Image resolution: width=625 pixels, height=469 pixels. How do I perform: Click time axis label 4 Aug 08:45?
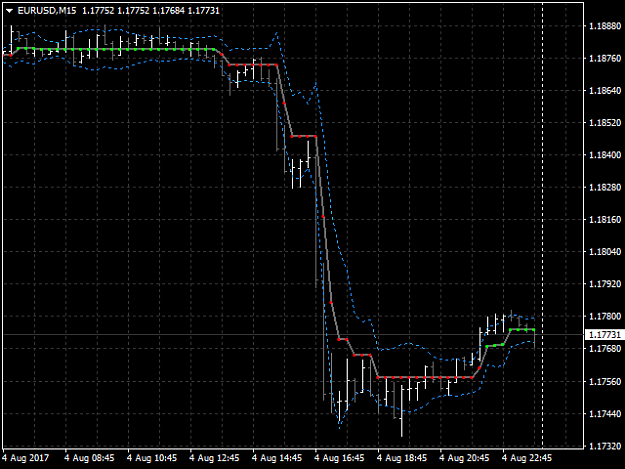click(89, 458)
